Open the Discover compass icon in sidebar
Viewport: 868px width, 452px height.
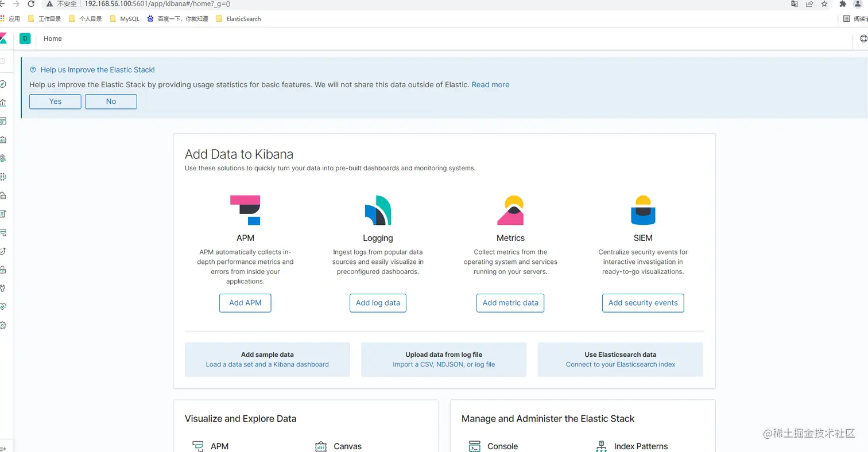coord(3,84)
